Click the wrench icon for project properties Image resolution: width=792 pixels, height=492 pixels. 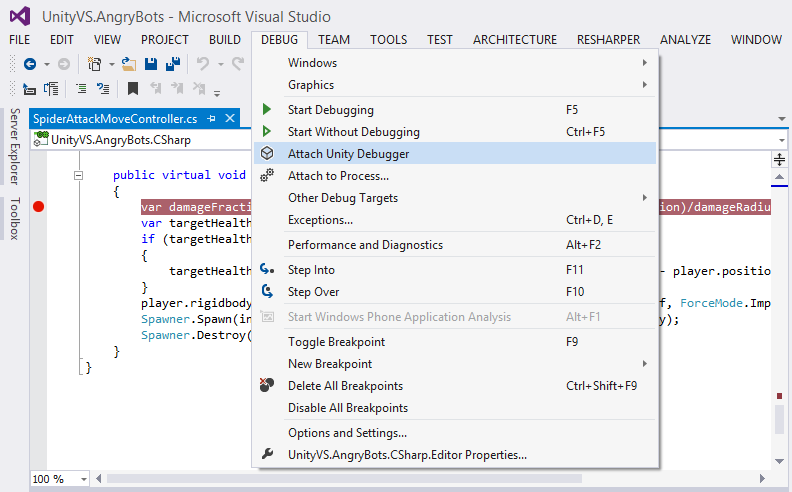point(267,454)
